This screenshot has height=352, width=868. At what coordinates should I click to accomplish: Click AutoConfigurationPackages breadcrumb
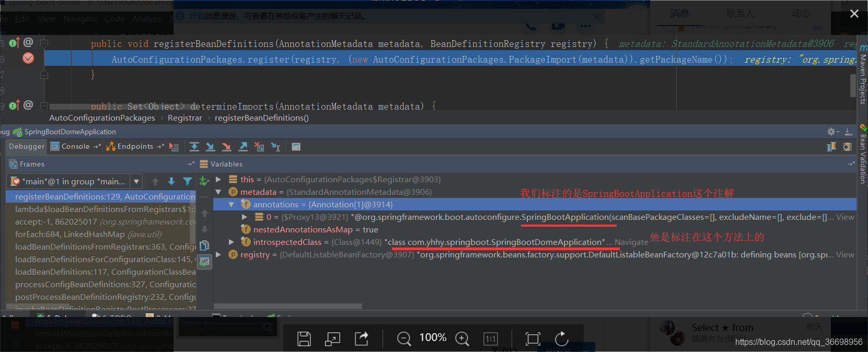coord(102,118)
